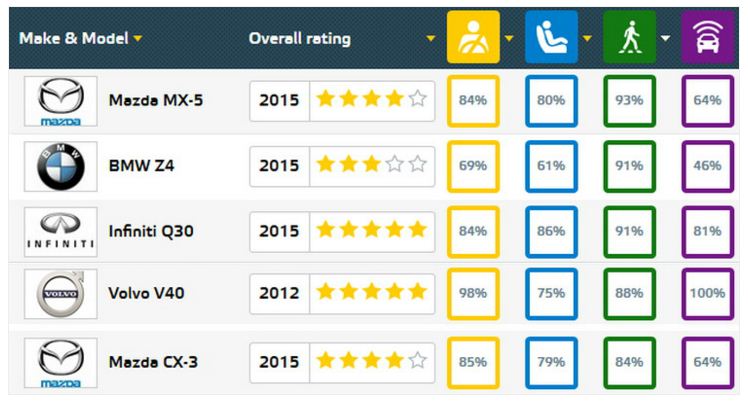This screenshot has width=748, height=401.
Task: Click the blue child occupant protection icon
Action: (551, 38)
